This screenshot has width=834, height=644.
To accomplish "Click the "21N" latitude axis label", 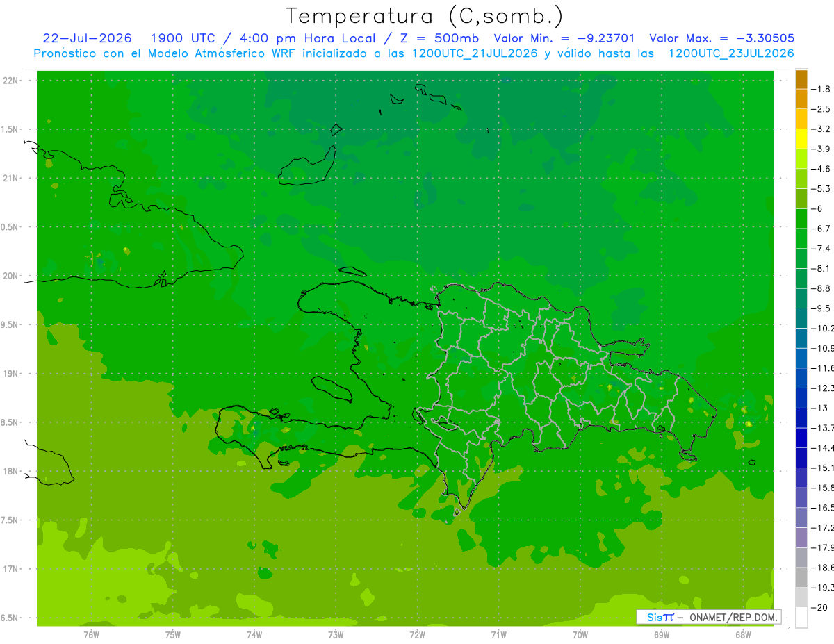I will [x=10, y=178].
